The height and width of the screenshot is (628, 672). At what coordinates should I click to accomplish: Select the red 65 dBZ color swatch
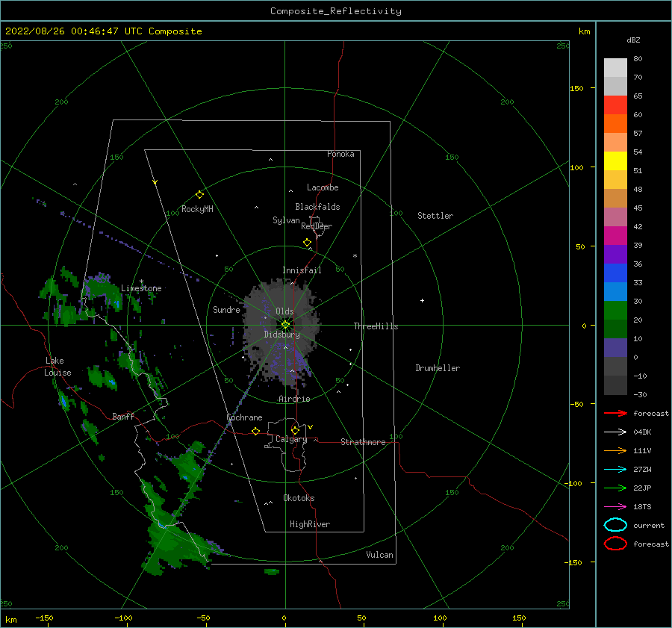pyautogui.click(x=615, y=105)
